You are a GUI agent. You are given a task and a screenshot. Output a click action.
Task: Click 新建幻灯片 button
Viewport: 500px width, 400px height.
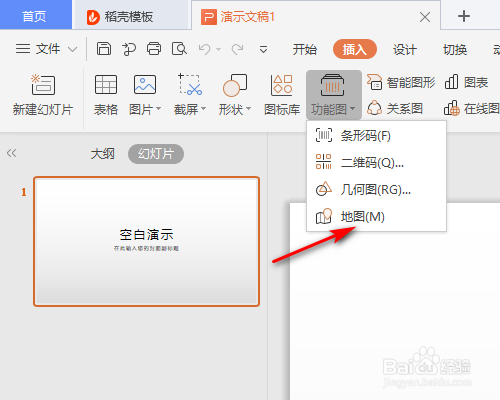43,95
